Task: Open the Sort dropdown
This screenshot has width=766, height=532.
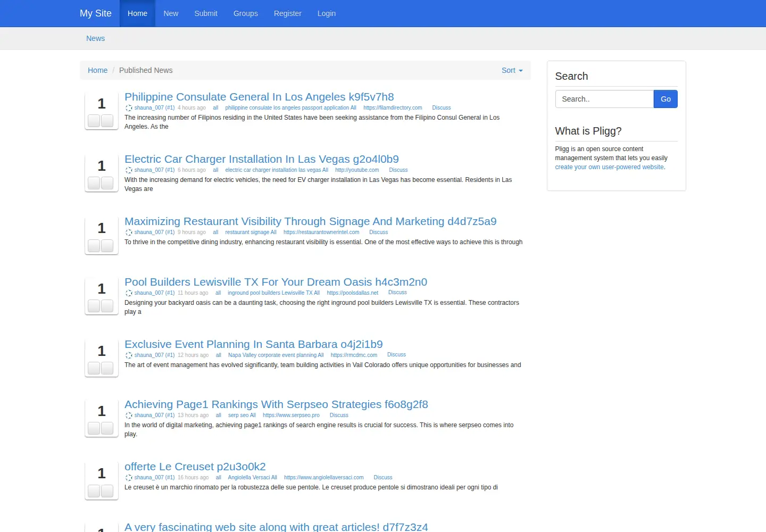Action: [x=512, y=70]
